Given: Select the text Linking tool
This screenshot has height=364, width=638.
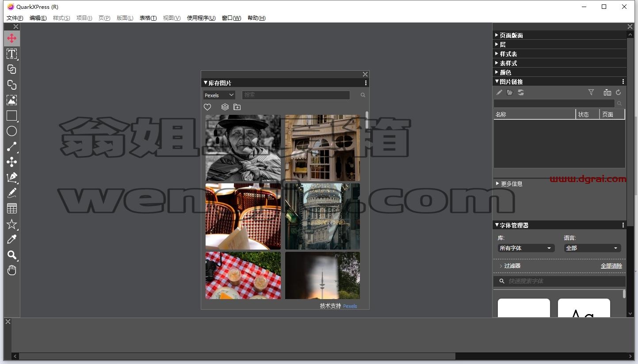Looking at the screenshot, I should coord(12,69).
